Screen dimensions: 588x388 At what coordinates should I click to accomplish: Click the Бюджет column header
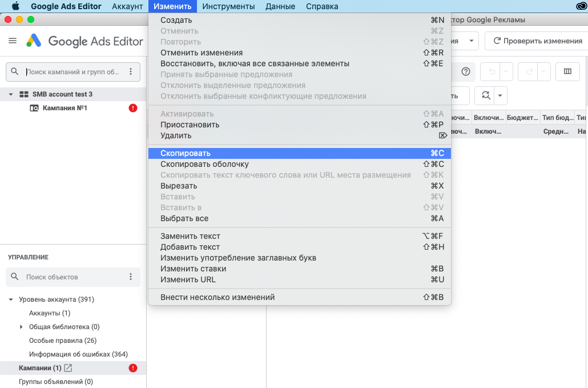(x=522, y=118)
